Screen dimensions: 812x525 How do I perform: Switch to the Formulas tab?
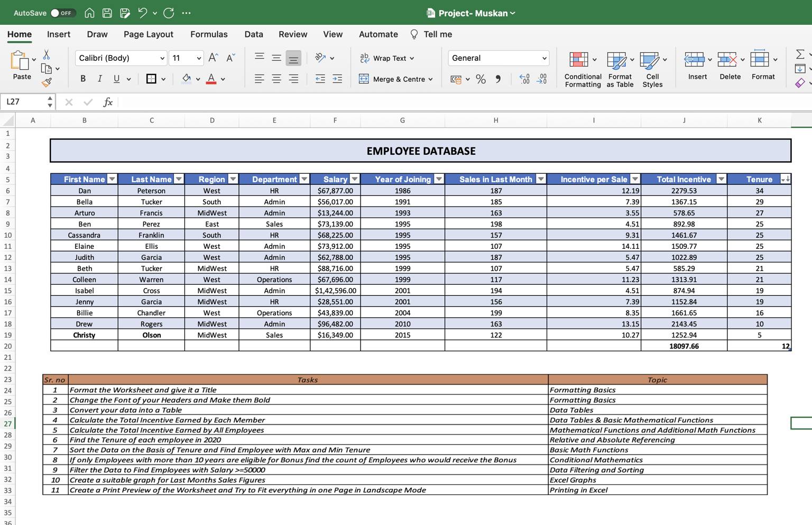pyautogui.click(x=209, y=34)
